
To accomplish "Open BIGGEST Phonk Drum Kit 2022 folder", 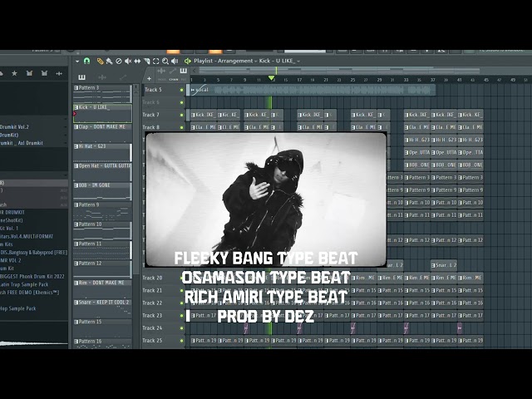I will click(33, 276).
